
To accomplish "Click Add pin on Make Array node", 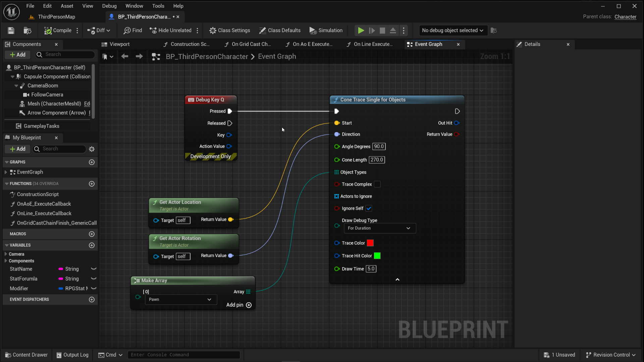I will tap(239, 305).
